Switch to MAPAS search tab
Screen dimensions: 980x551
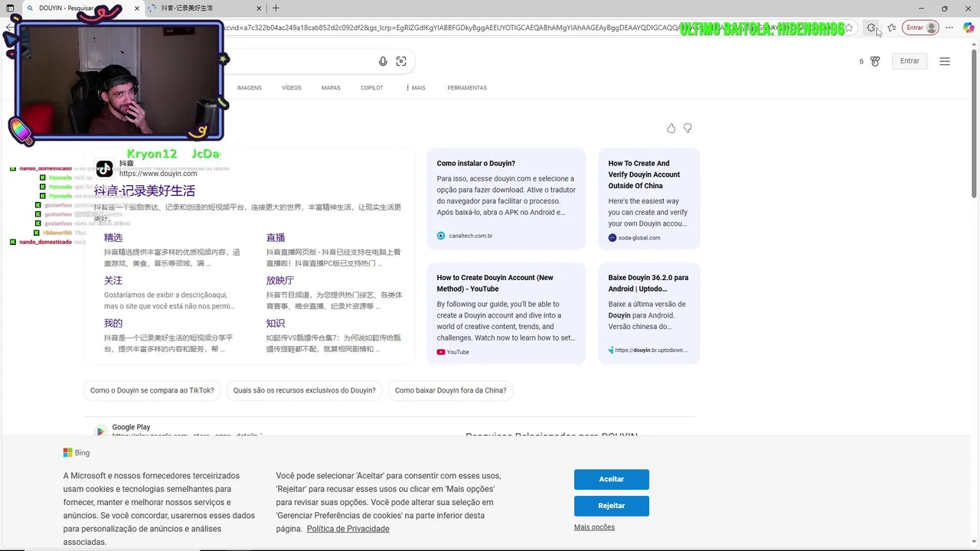331,88
